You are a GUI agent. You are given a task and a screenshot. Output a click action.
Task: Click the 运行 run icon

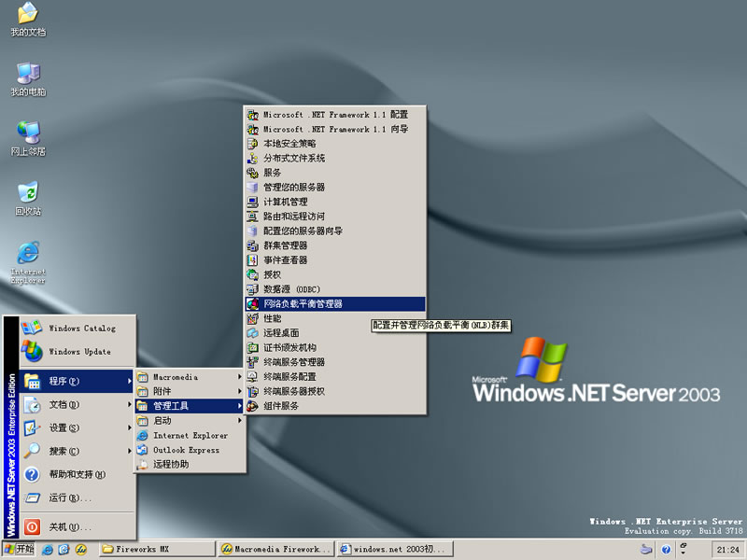tap(32, 498)
